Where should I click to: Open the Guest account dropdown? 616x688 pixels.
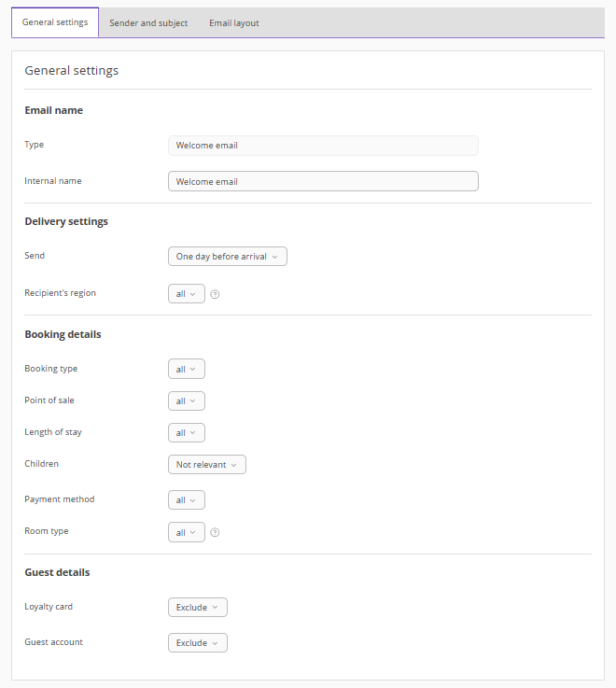198,643
